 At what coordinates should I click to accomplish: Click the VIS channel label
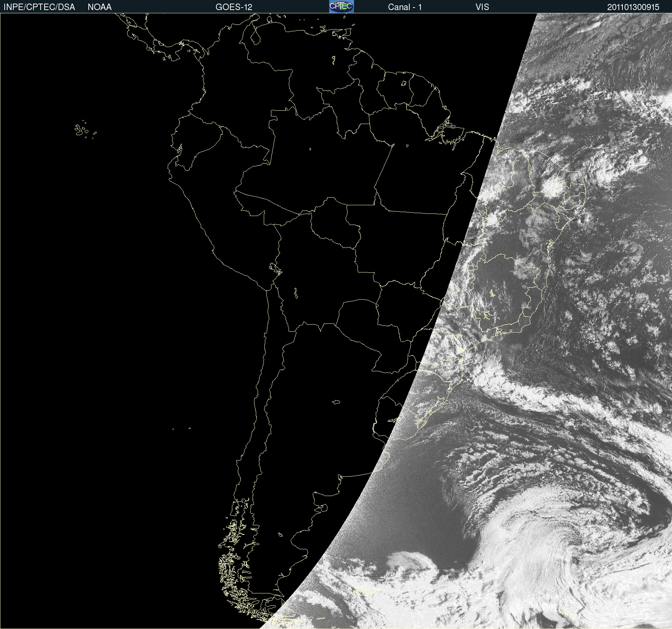point(482,7)
